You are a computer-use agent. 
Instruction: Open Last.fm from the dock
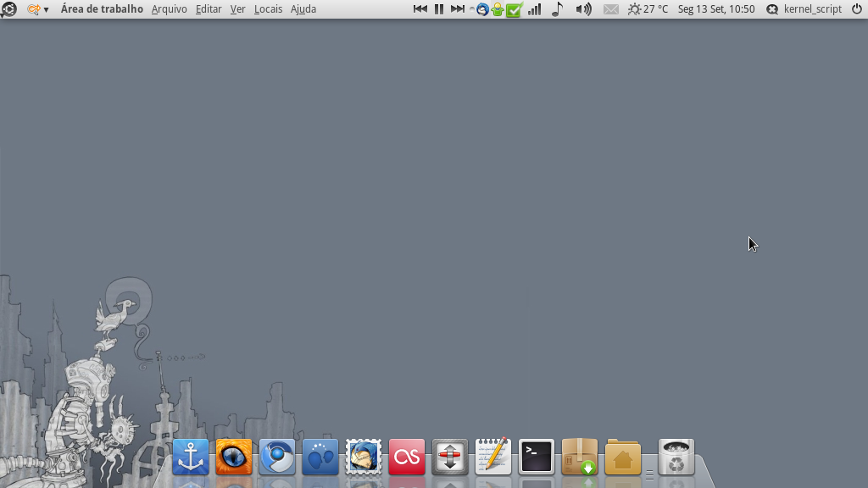point(407,457)
